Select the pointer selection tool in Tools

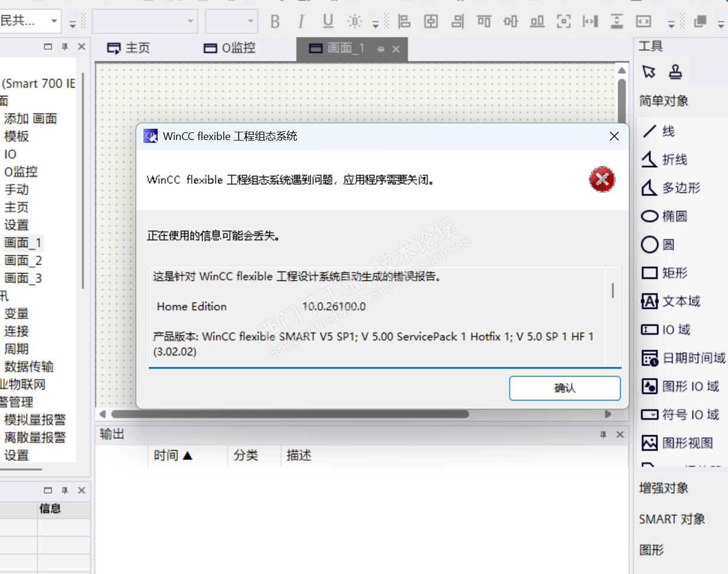click(x=649, y=72)
